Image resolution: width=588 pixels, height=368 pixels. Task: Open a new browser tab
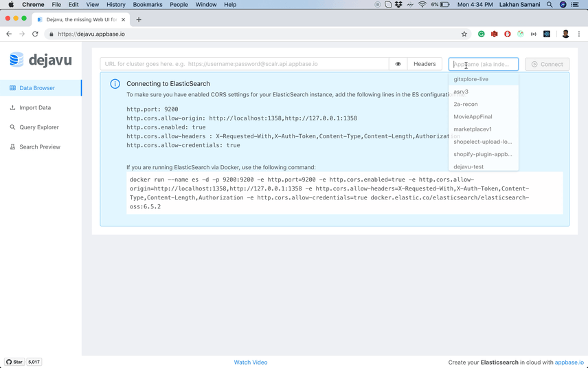click(139, 19)
